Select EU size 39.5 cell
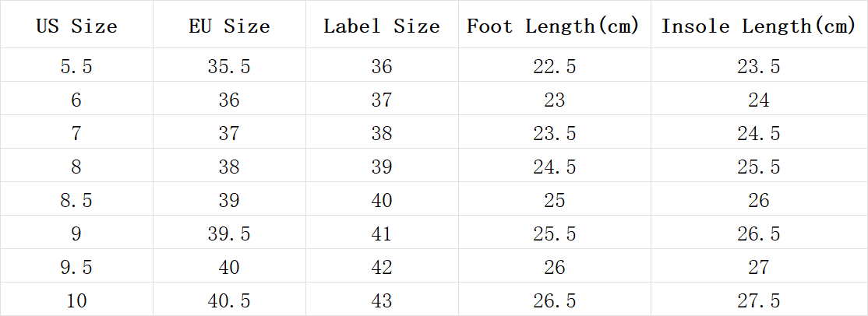The width and height of the screenshot is (868, 316). pyautogui.click(x=229, y=233)
